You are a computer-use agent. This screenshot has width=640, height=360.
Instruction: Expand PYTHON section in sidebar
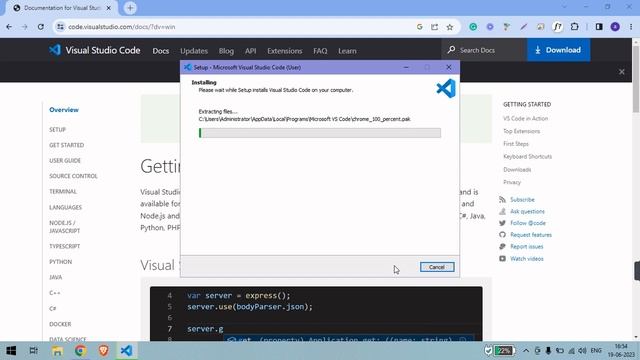point(60,262)
